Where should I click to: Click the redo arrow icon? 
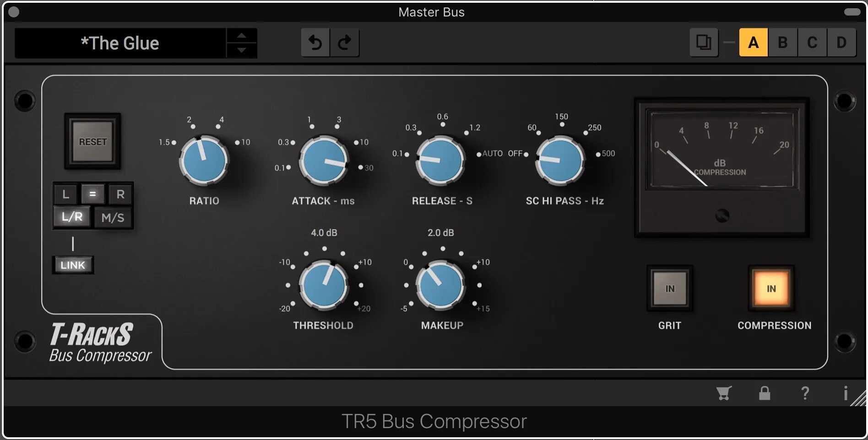click(x=344, y=43)
